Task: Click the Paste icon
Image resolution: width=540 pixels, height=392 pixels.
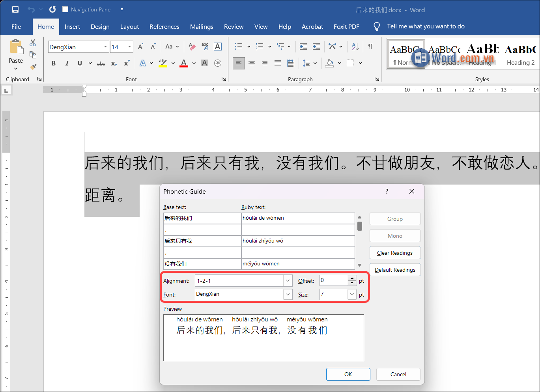Action: pos(16,47)
